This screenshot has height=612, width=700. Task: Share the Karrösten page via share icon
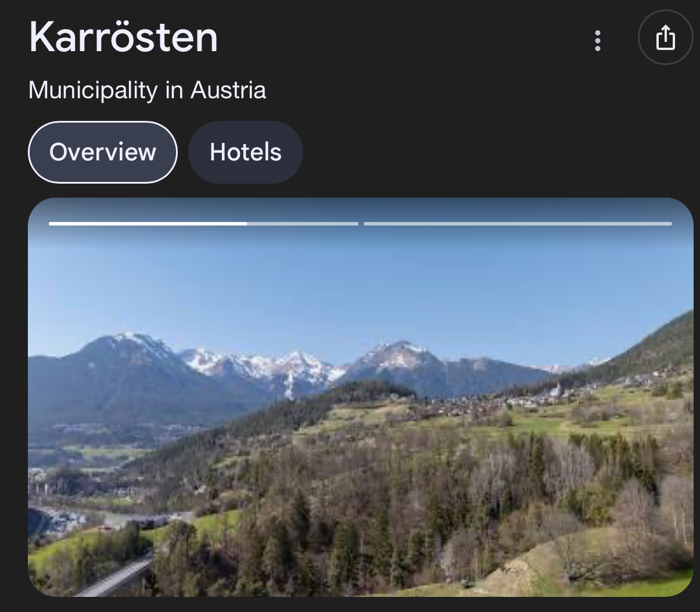point(665,38)
